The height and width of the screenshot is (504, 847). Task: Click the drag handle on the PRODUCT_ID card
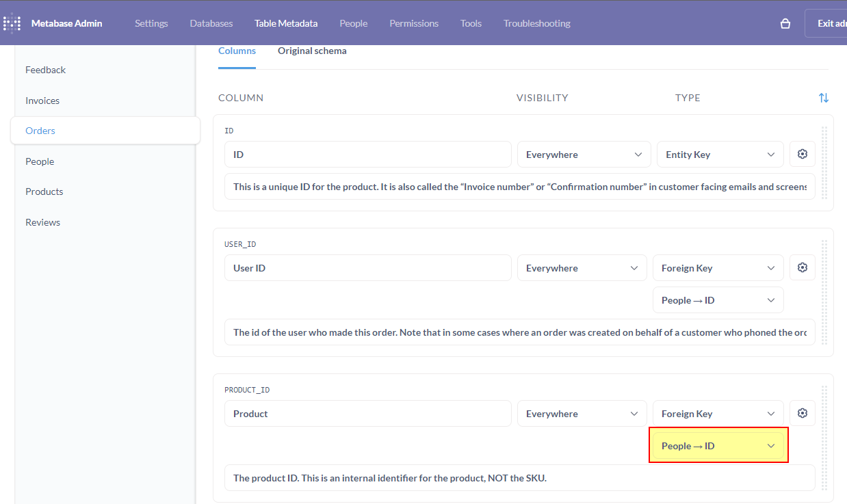pyautogui.click(x=824, y=438)
